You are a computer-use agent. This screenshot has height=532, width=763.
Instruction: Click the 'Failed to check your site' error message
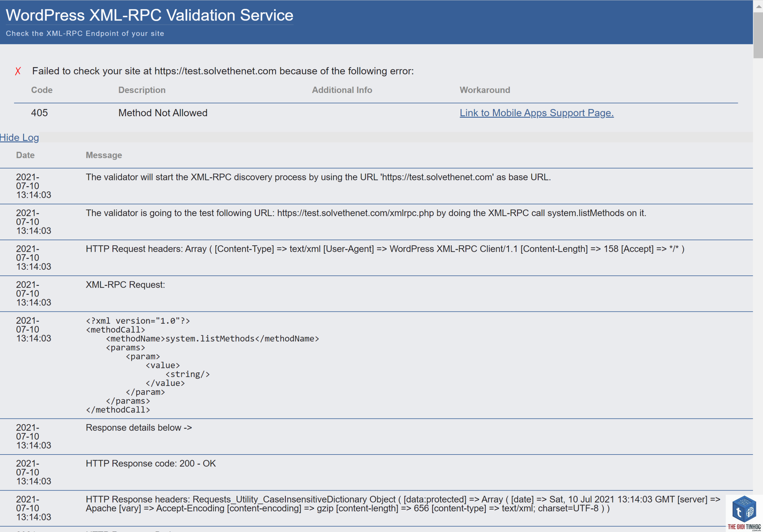click(x=223, y=71)
